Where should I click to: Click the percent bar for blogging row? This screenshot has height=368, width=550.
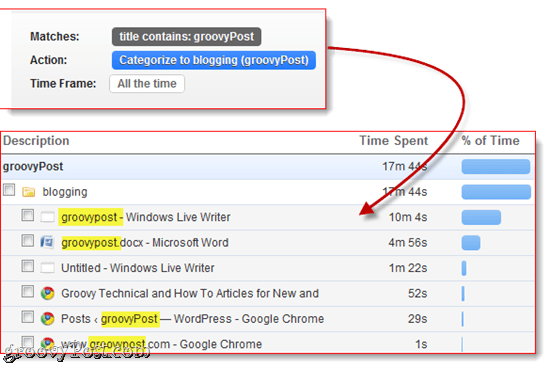coord(496,192)
